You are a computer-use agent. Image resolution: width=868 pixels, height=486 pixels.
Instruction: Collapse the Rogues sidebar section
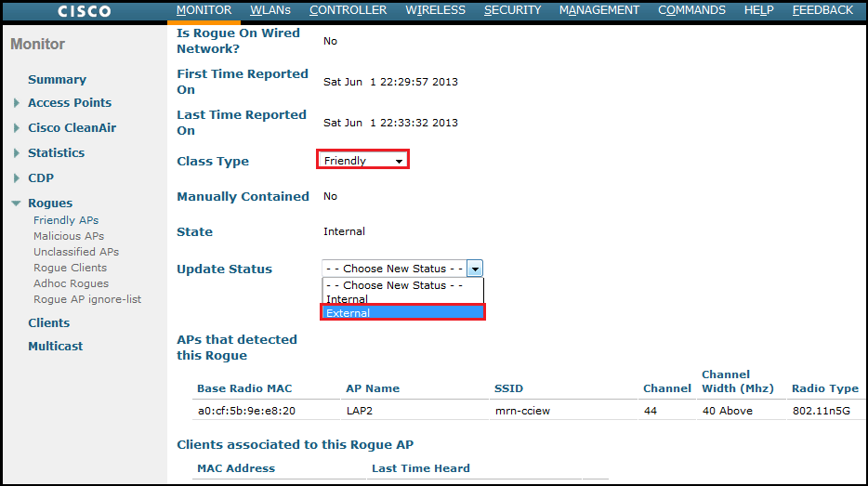coord(49,204)
